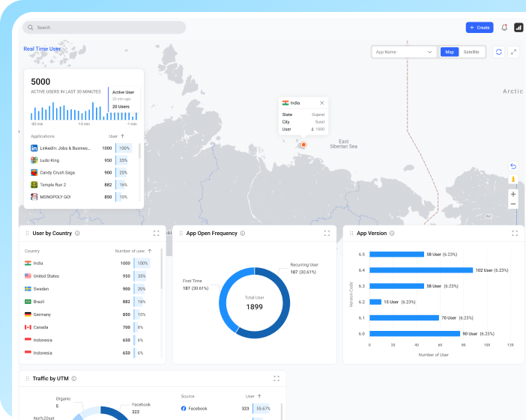Click the search input field
The height and width of the screenshot is (420, 526).
105,28
